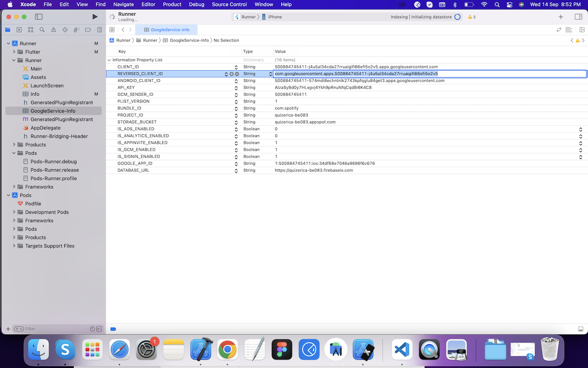Screen dimensions: 588x368
Task: Enable code review changes arrows
Action: (x=559, y=30)
